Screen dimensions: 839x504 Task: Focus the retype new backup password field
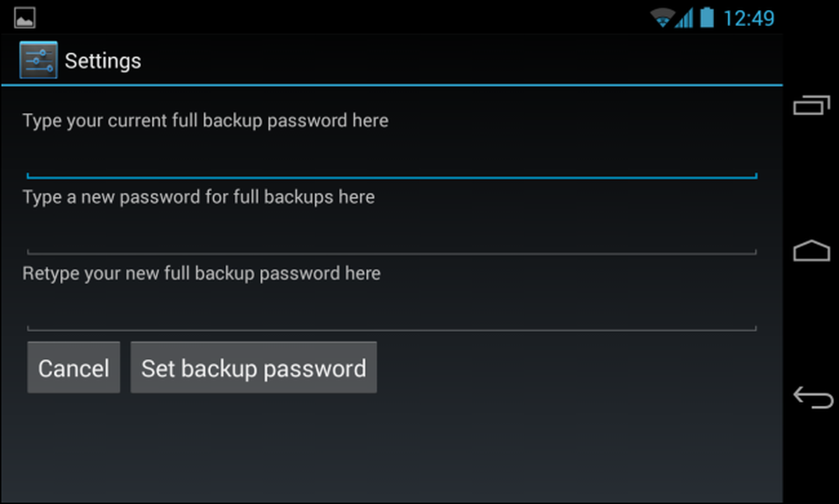coord(392,313)
